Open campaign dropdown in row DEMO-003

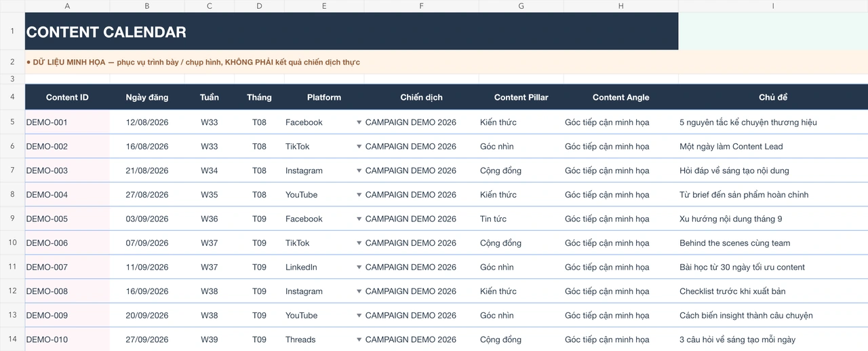359,171
